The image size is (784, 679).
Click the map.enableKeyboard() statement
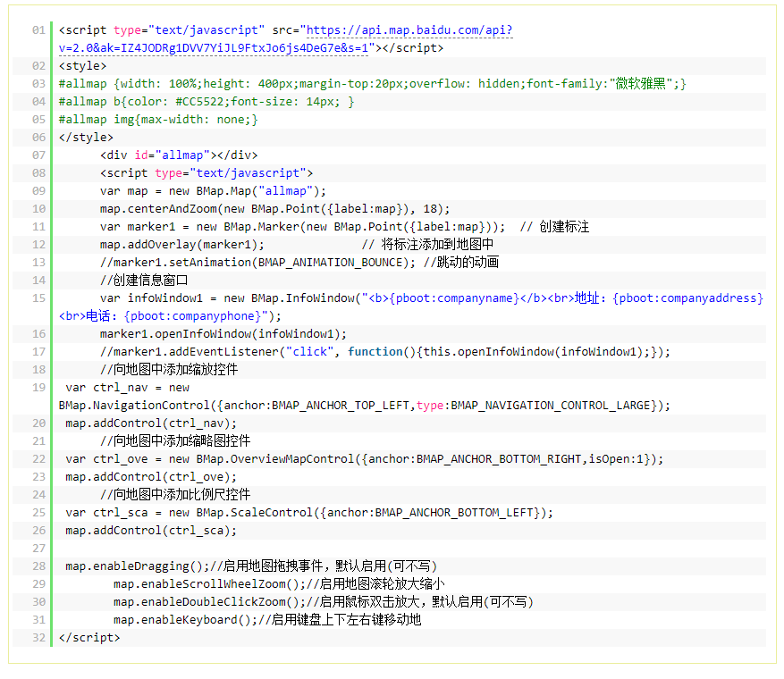click(185, 620)
